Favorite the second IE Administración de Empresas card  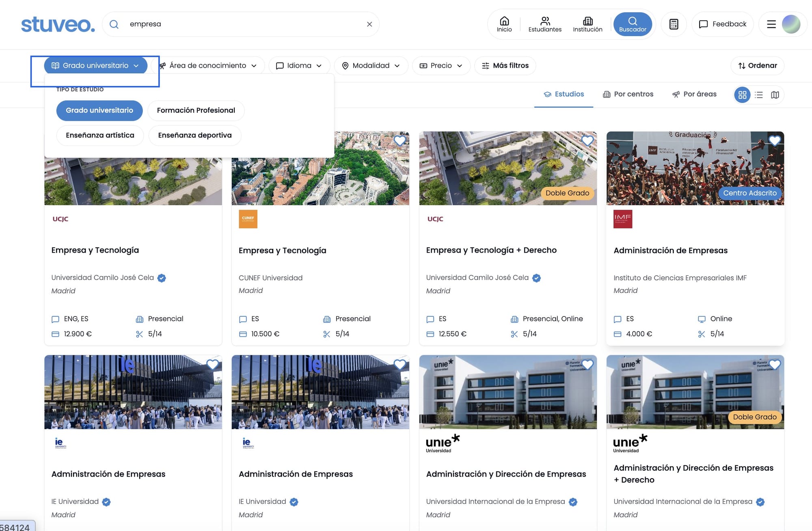[x=400, y=365]
